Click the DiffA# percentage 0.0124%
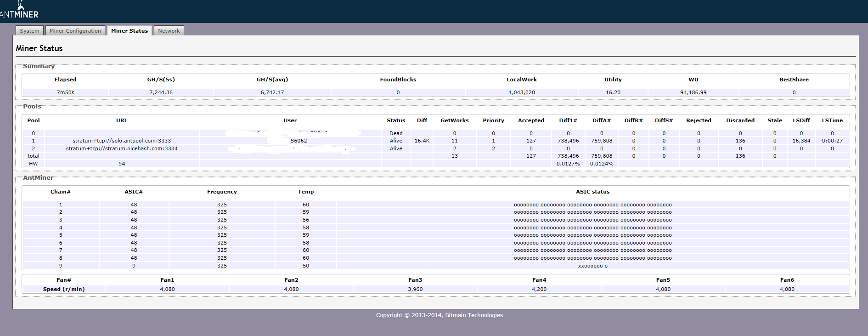 point(602,164)
